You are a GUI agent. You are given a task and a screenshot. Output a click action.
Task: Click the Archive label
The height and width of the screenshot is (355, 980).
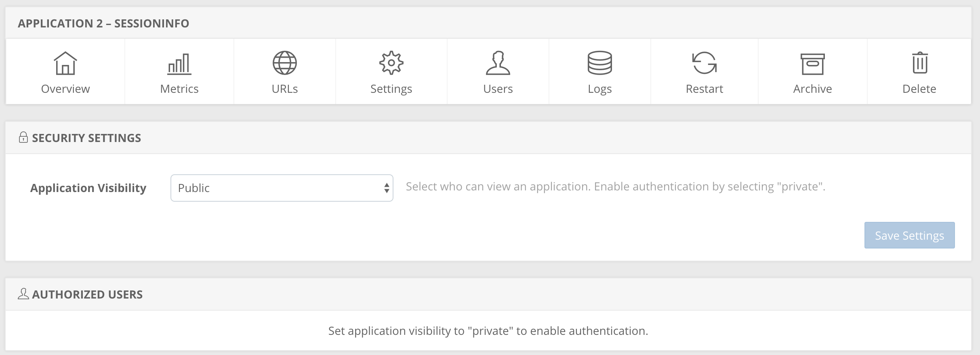point(813,89)
